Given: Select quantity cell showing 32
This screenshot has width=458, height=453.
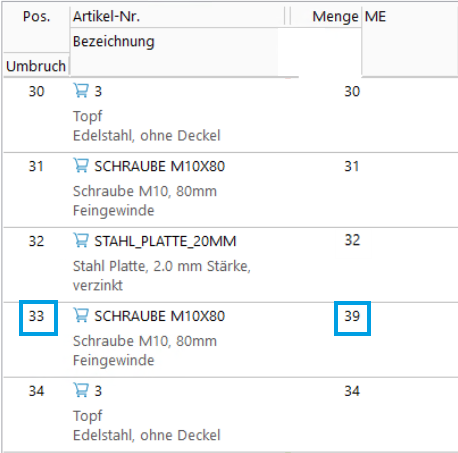Looking at the screenshot, I should coord(352,240).
